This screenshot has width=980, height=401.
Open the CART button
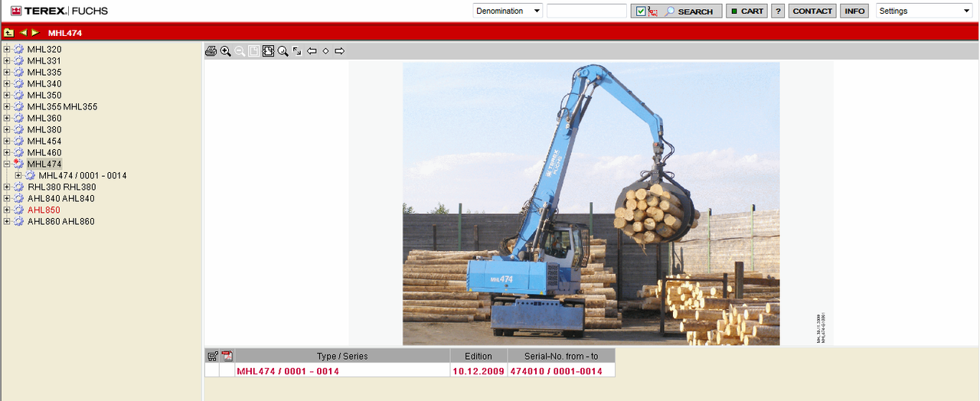[746, 11]
